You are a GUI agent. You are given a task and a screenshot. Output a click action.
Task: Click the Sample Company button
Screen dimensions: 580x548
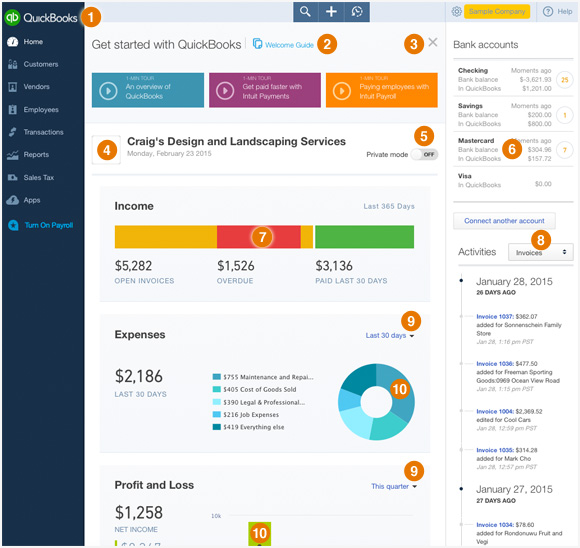click(497, 11)
